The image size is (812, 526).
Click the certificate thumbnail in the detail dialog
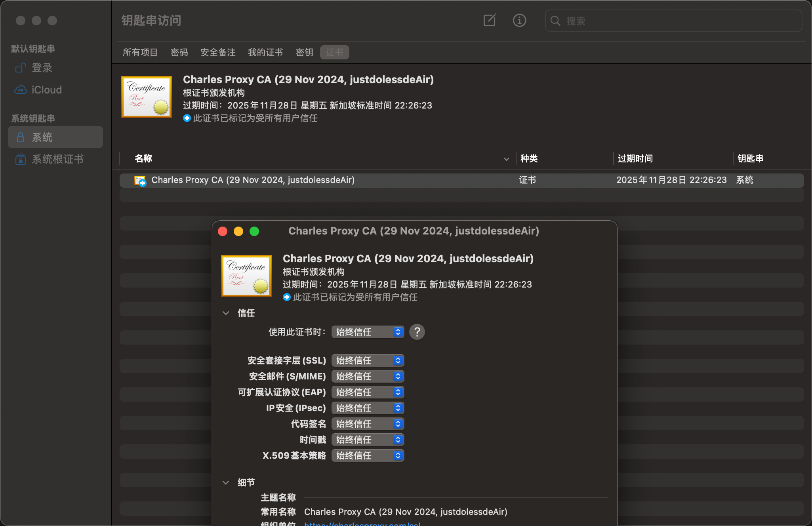(246, 276)
